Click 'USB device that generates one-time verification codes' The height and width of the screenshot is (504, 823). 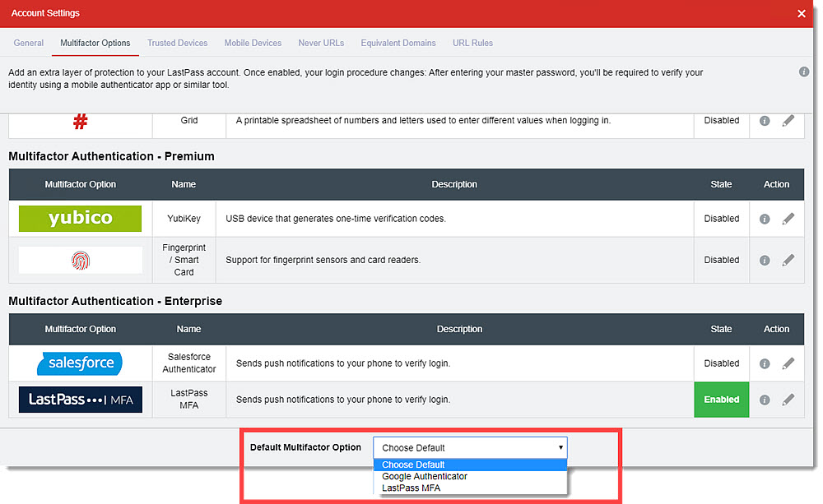(336, 219)
